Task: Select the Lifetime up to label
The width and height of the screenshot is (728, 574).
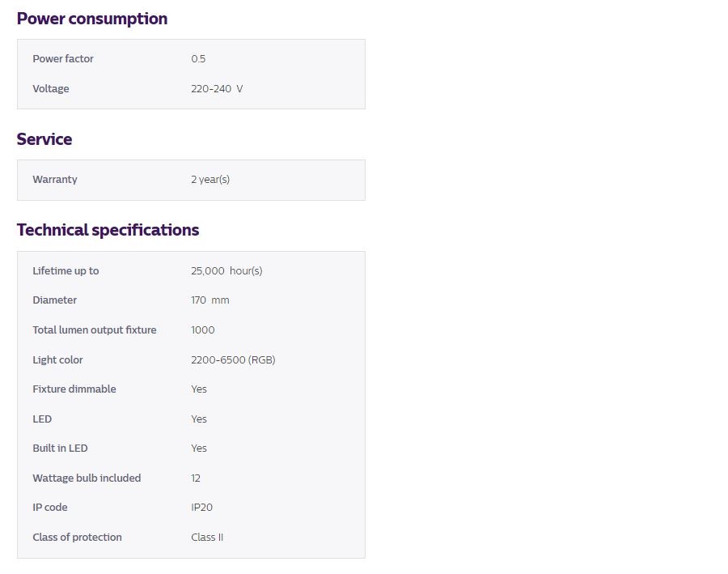Action: coord(66,271)
